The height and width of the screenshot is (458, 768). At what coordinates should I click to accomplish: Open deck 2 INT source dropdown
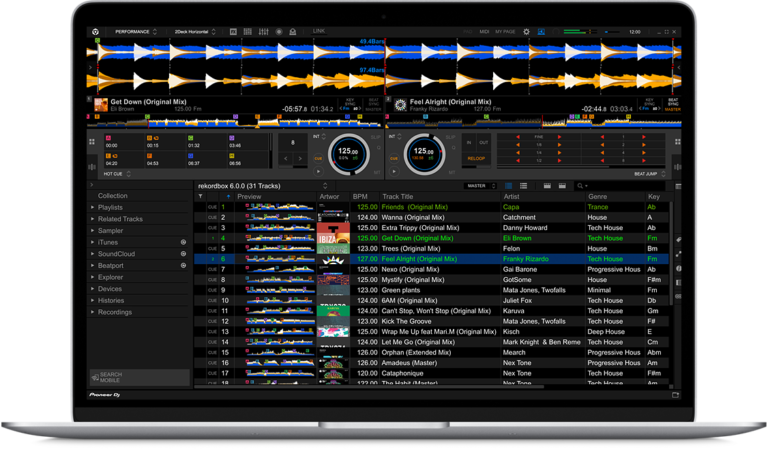pyautogui.click(x=395, y=137)
